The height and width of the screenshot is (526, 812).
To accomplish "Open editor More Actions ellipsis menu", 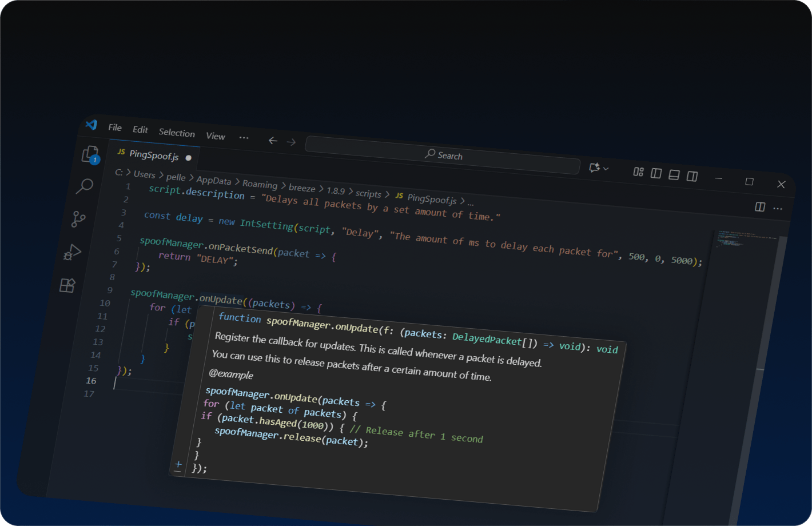I will pyautogui.click(x=778, y=209).
